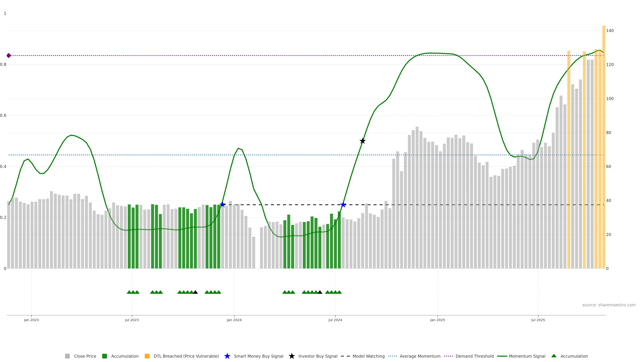Toggle Average Momentum legend item
The height and width of the screenshot is (362, 644).
pyautogui.click(x=420, y=356)
